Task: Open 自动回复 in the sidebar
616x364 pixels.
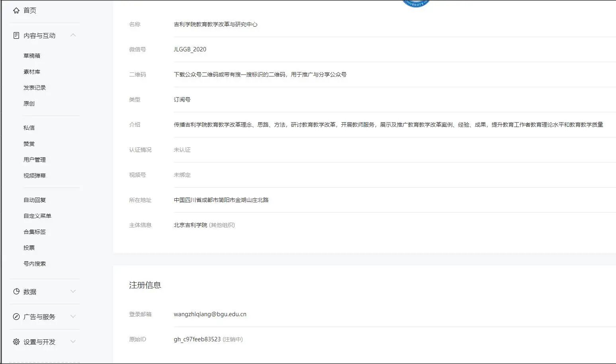Action: [x=35, y=200]
